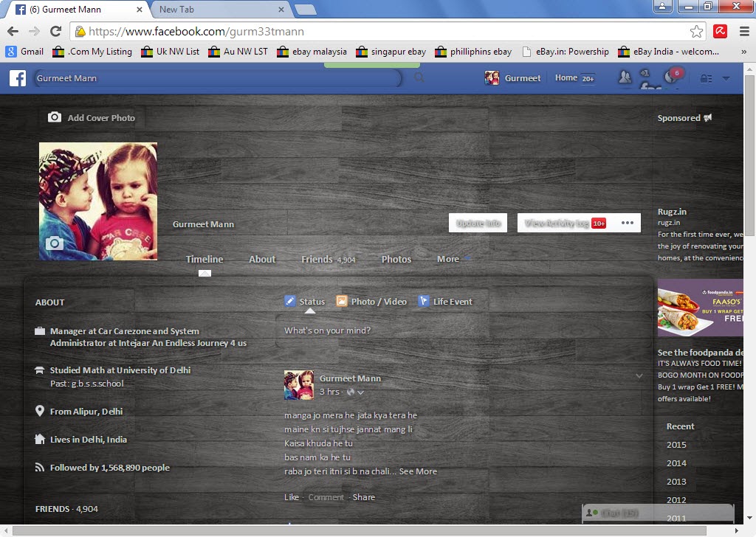Viewport: 756px width, 537px height.
Task: Click the forward navigation arrow
Action: [x=34, y=32]
